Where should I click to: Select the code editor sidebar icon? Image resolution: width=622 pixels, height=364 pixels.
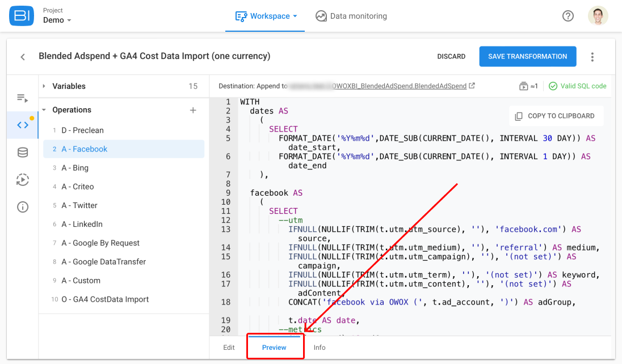point(23,125)
